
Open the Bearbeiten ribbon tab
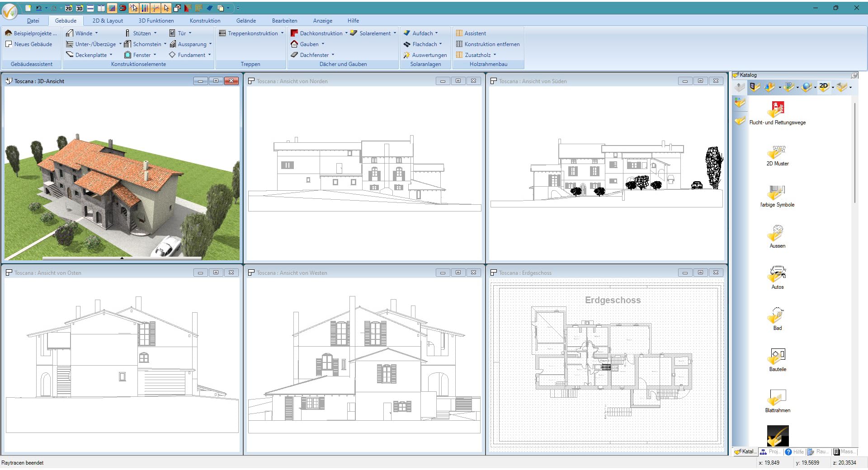[285, 21]
